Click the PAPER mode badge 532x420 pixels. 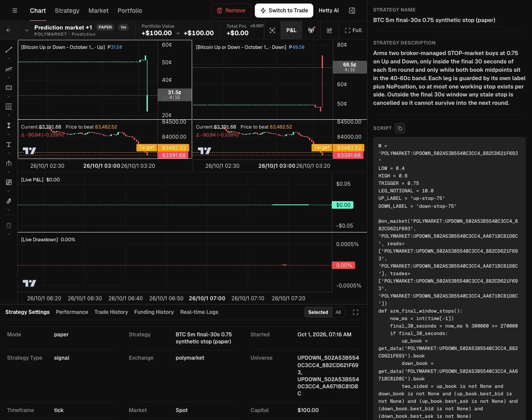(105, 27)
